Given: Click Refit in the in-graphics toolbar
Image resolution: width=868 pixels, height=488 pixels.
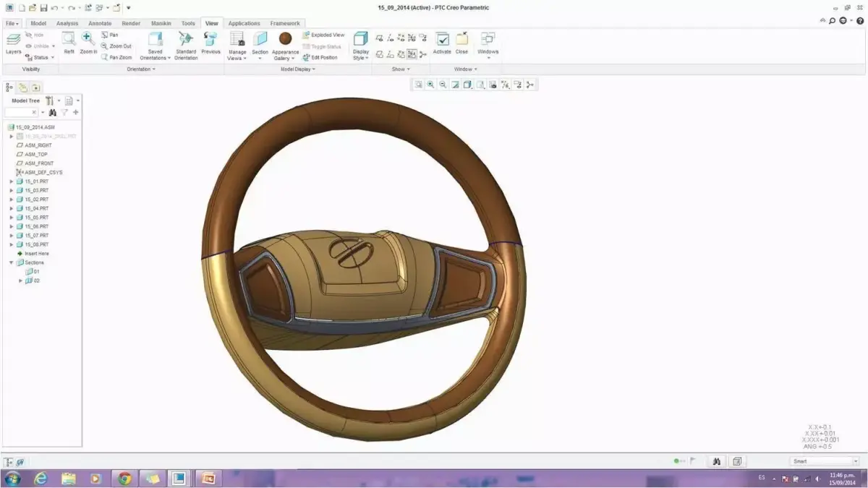Looking at the screenshot, I should [418, 85].
